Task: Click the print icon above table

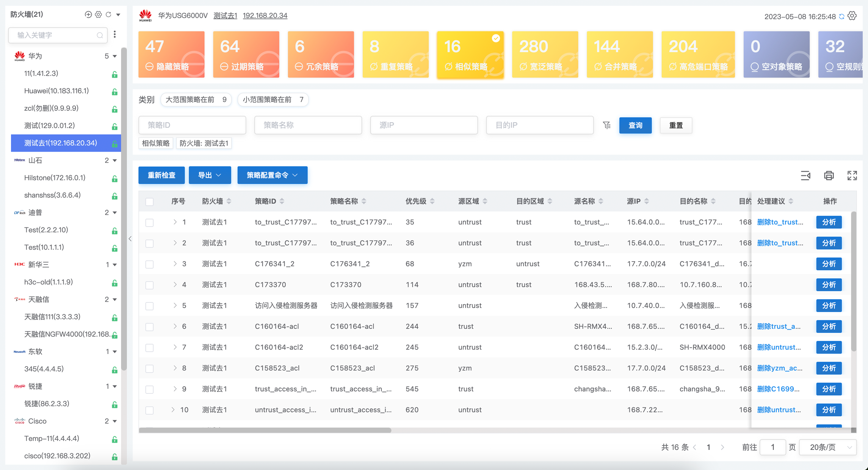Action: (829, 175)
